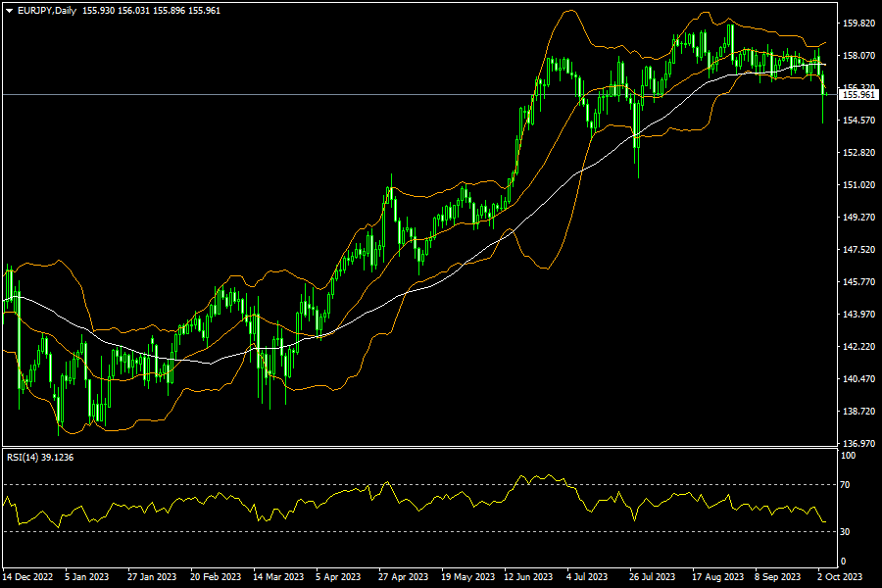This screenshot has height=588, width=882.
Task: Click the 26 Jul 2023 date label
Action: click(653, 577)
